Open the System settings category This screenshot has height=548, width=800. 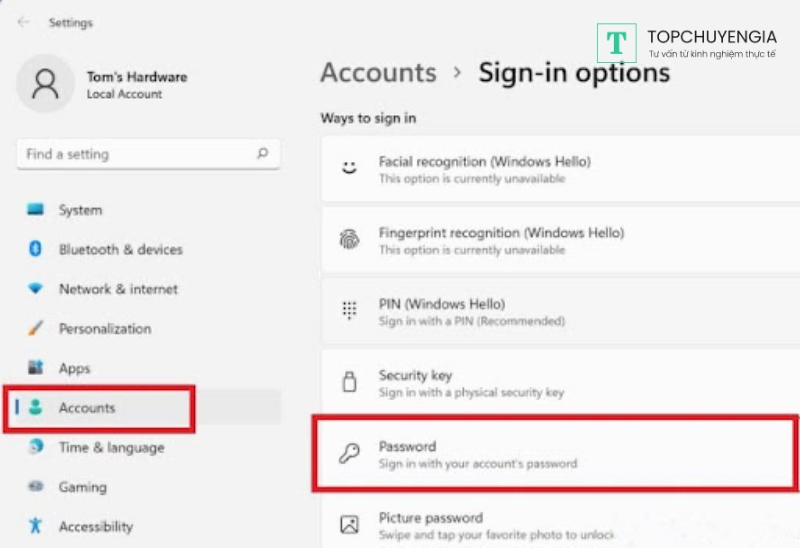click(x=80, y=210)
